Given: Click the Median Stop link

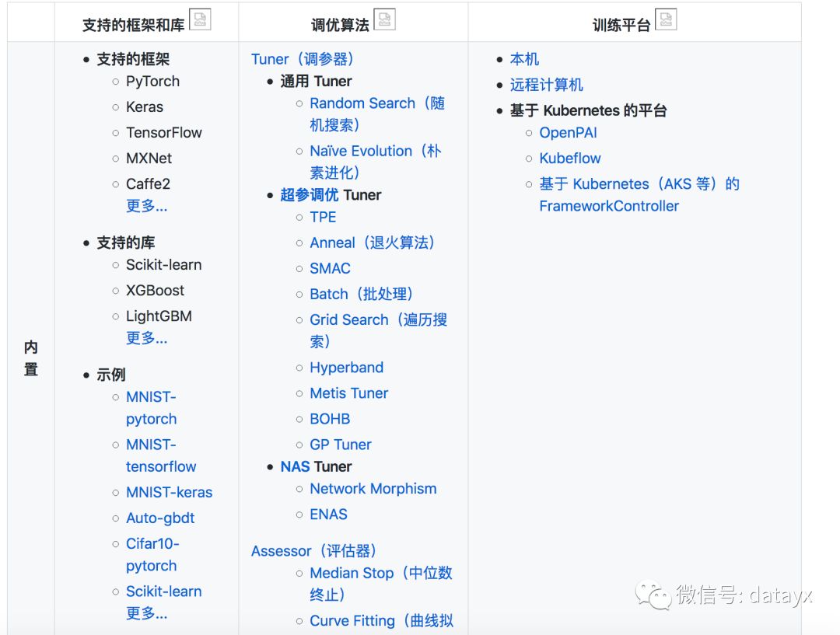Looking at the screenshot, I should (x=381, y=584).
